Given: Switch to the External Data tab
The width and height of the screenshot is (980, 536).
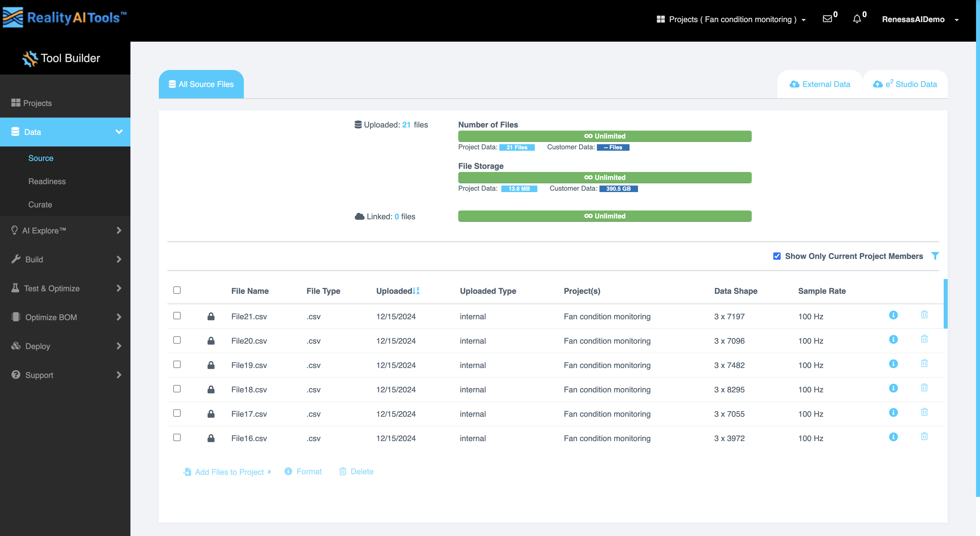Looking at the screenshot, I should click(x=820, y=84).
